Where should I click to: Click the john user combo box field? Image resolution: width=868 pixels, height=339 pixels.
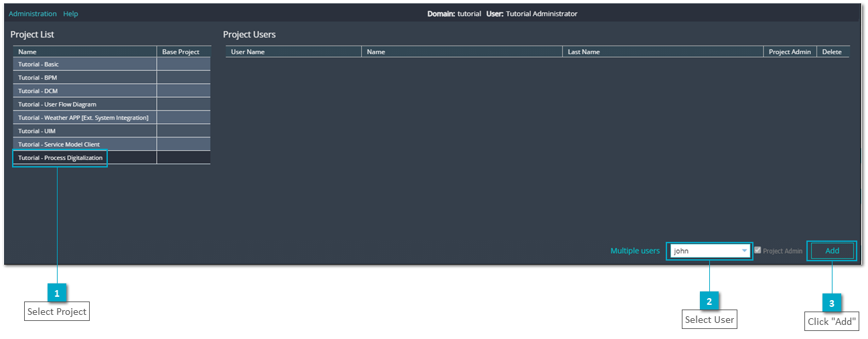709,251
